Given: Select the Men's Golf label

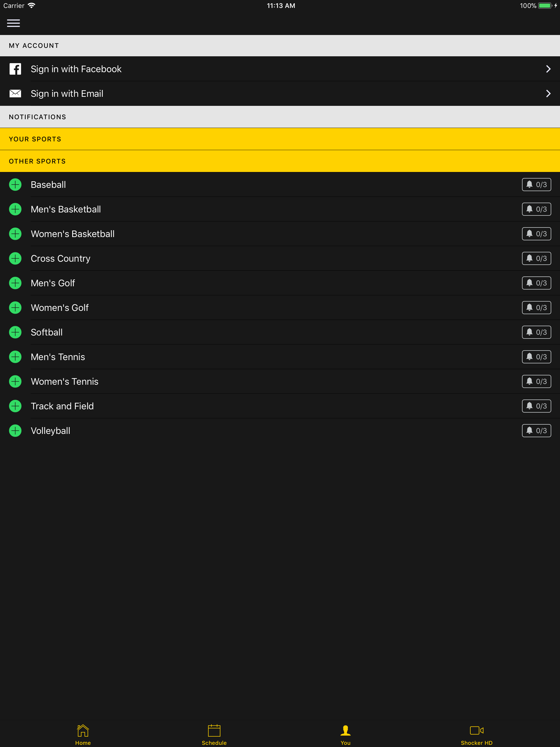Looking at the screenshot, I should [x=53, y=283].
